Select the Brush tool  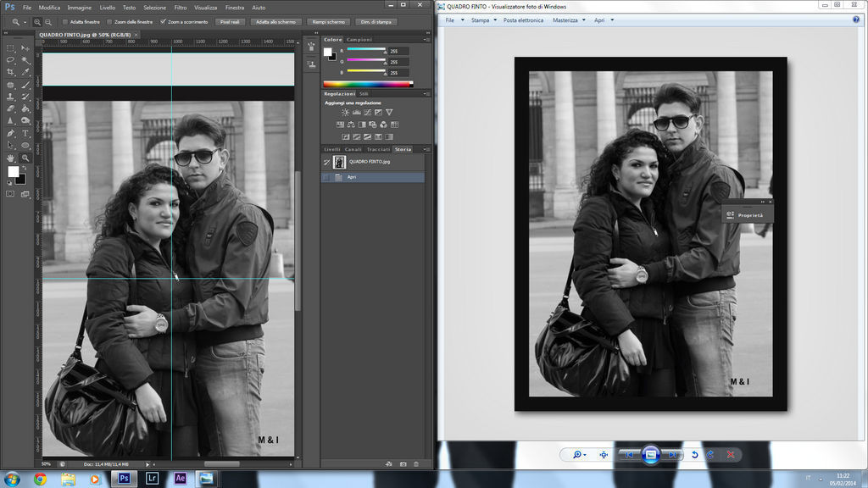(x=25, y=86)
